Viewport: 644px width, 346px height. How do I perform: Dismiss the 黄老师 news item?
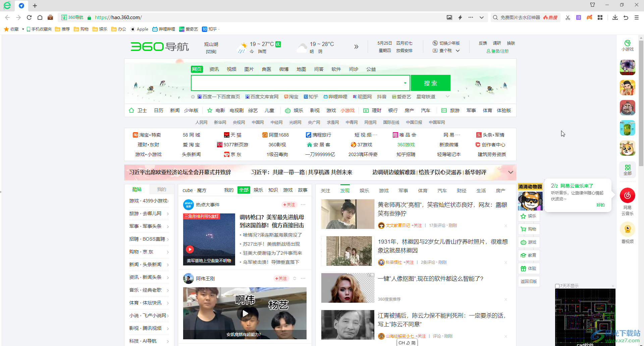506,226
